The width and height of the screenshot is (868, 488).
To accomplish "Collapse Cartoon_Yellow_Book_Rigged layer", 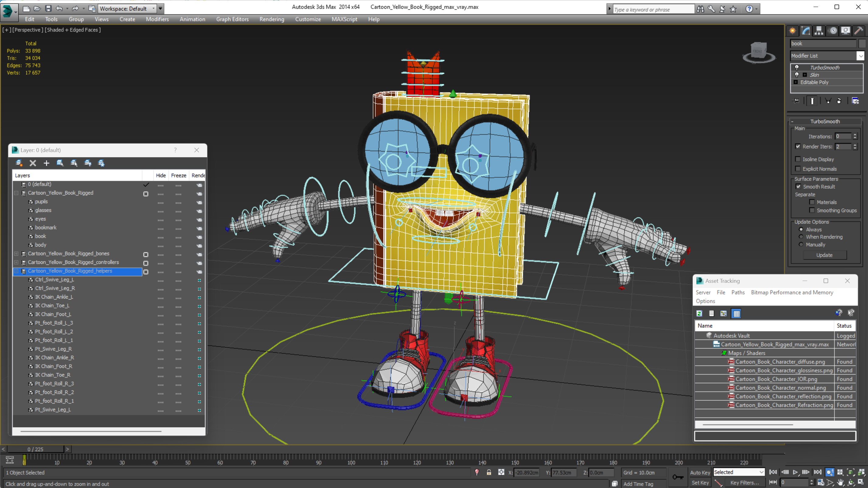I will pos(16,193).
